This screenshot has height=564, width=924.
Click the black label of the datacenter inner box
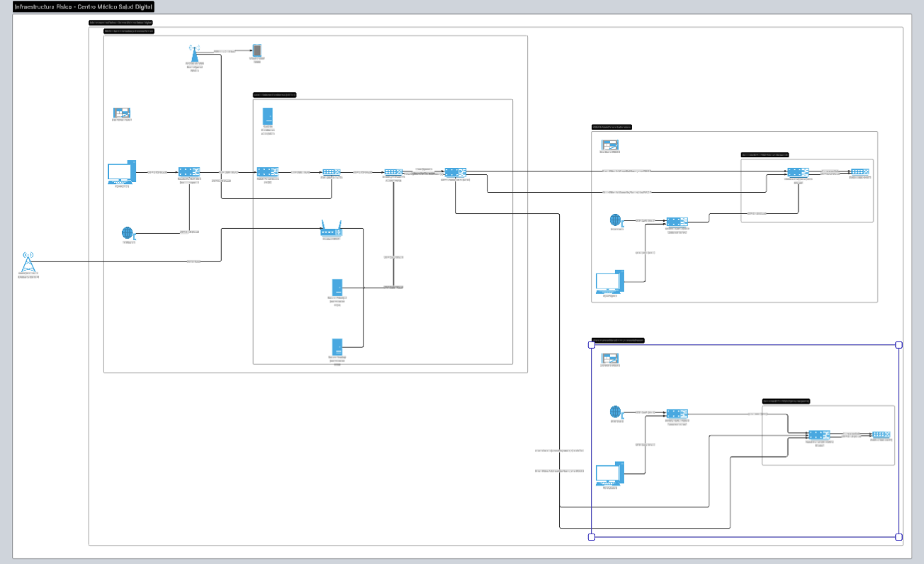click(x=275, y=95)
